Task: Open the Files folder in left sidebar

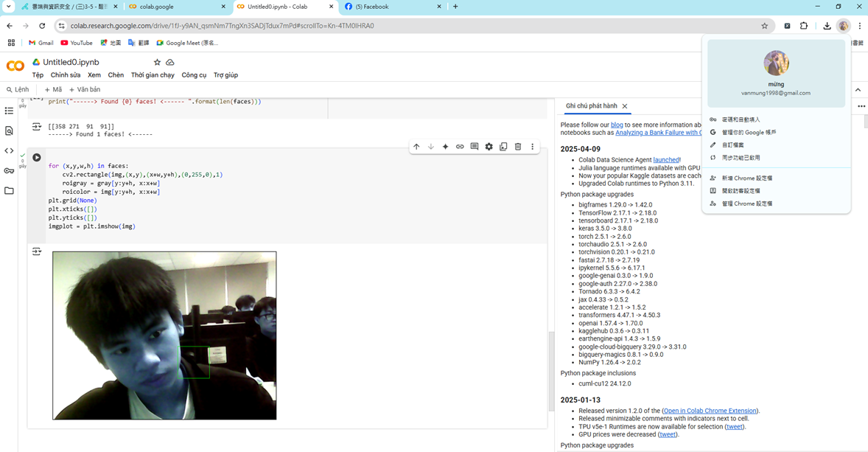Action: click(x=9, y=191)
